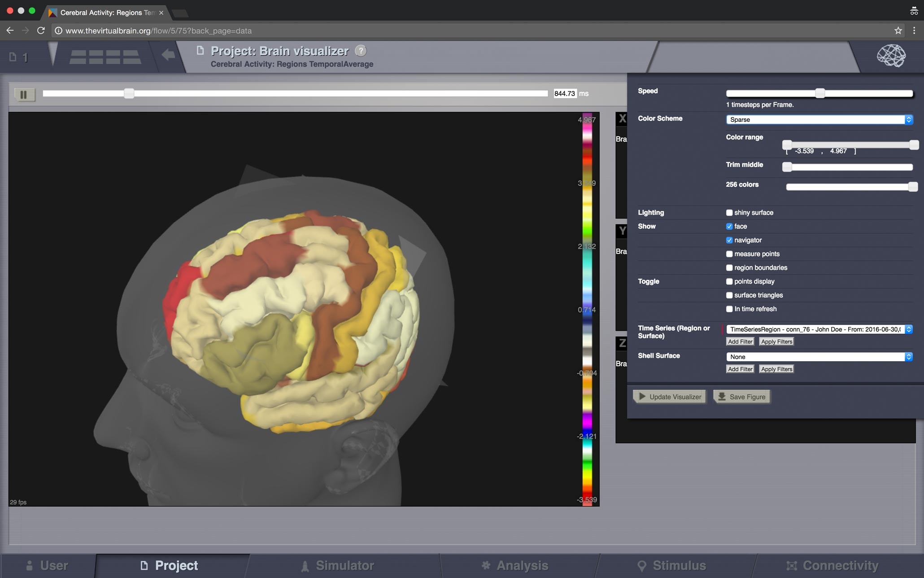The width and height of the screenshot is (924, 578).
Task: Switch to the Simulator tab
Action: pyautogui.click(x=344, y=565)
